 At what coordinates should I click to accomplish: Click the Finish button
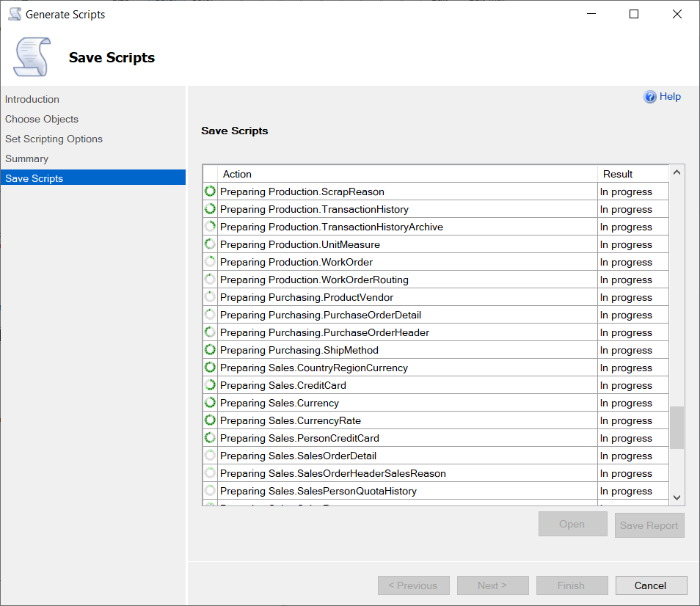point(572,585)
